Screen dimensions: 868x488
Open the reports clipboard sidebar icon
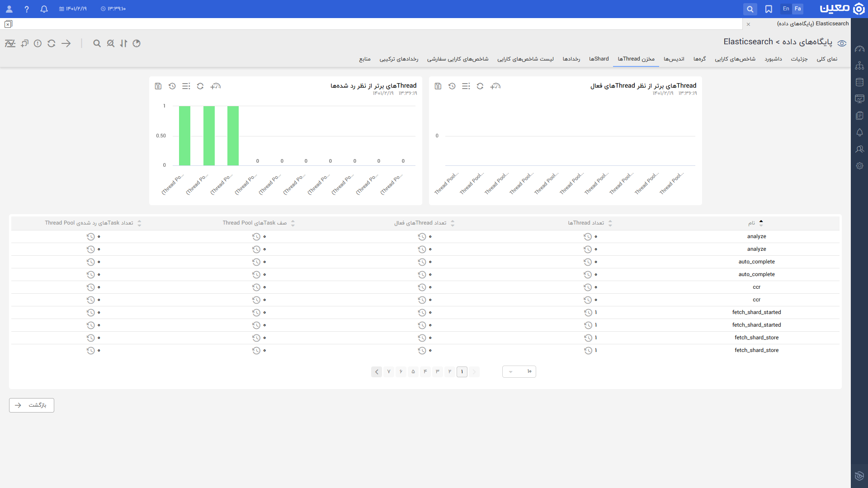(859, 116)
